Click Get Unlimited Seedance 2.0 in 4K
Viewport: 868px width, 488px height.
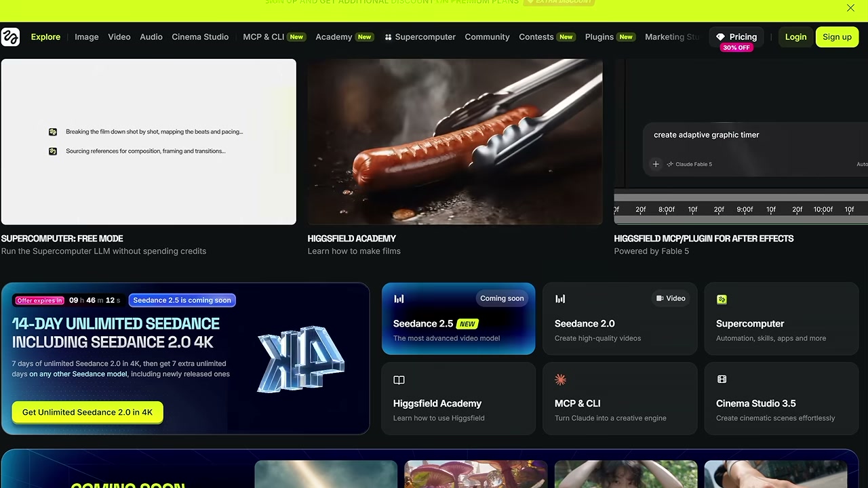[87, 412]
